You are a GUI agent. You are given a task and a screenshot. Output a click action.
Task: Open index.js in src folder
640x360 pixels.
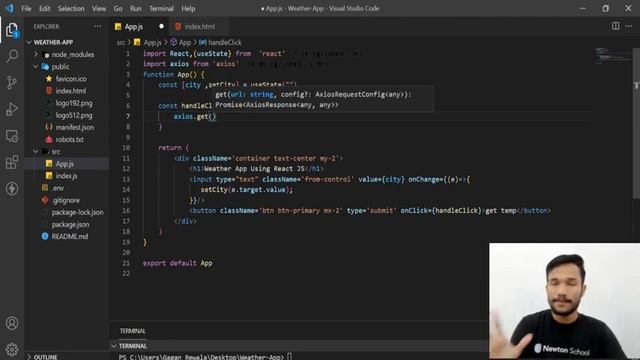click(66, 176)
